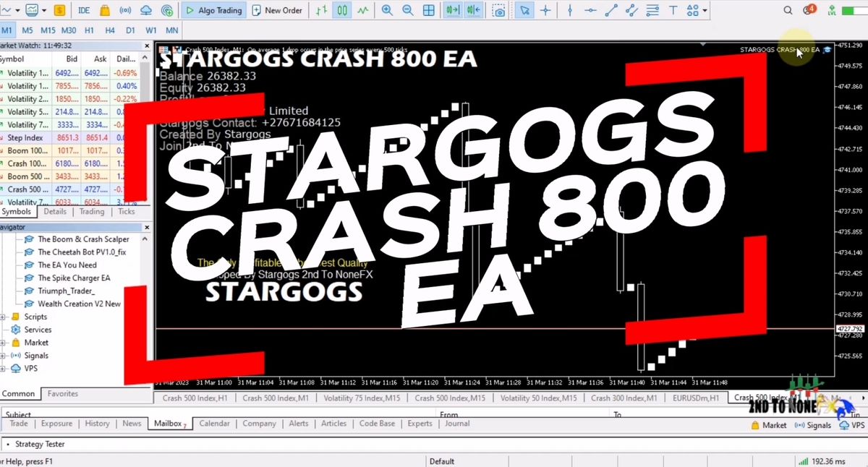Screen dimensions: 868x467
Task: Select The Spike Charger EA item
Action: pos(74,278)
